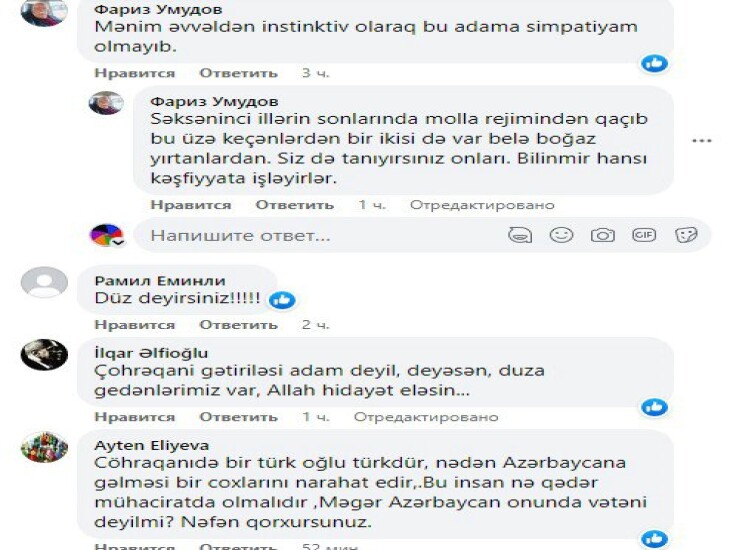Open the three-dot options menu on Фариз's reply

tap(702, 141)
